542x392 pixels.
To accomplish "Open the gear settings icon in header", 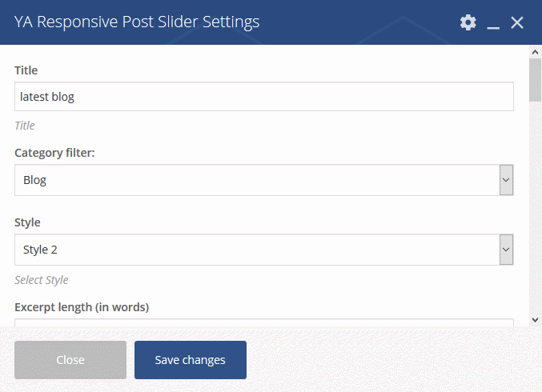I will pos(468,22).
